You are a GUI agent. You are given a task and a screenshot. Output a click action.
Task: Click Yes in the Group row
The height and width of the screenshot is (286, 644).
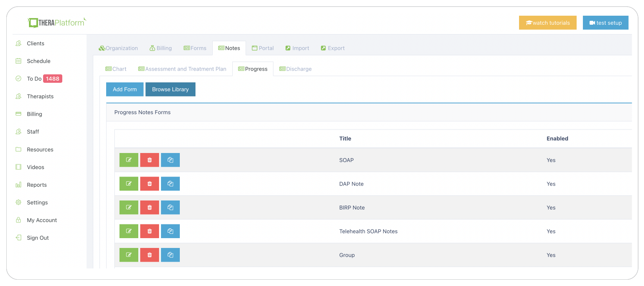pos(551,255)
